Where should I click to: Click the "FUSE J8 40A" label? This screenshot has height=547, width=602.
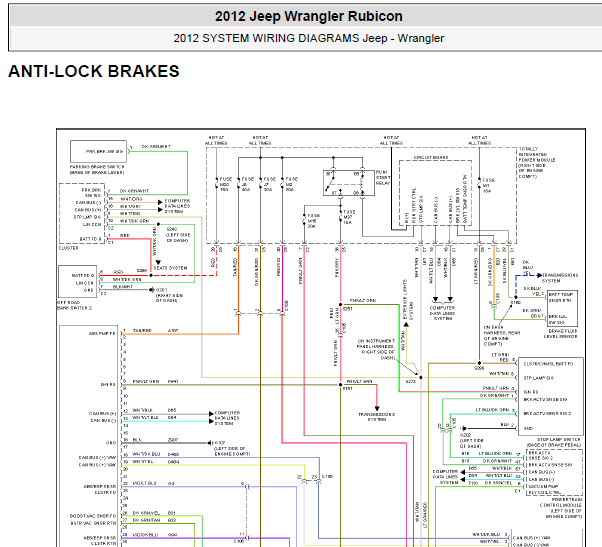point(247,184)
